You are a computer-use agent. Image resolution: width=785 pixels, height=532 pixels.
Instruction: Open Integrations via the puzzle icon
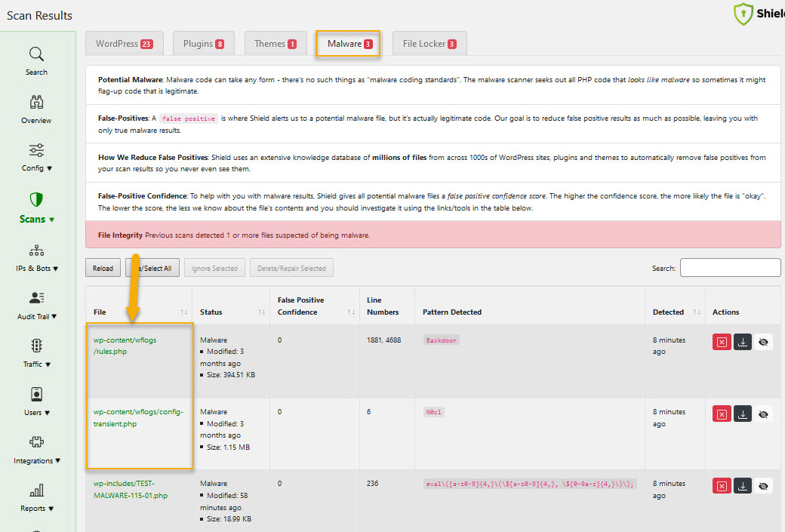pos(36,443)
